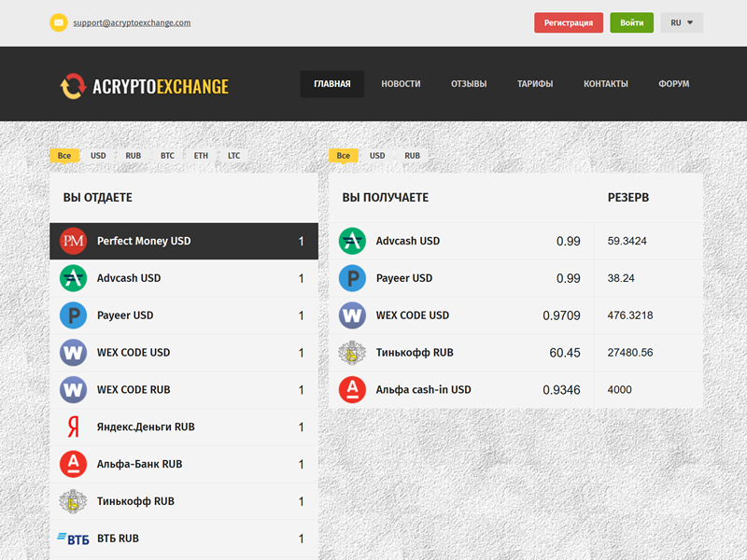Select Payeer USD to receive
Screen dimensions: 747x560
click(515, 278)
